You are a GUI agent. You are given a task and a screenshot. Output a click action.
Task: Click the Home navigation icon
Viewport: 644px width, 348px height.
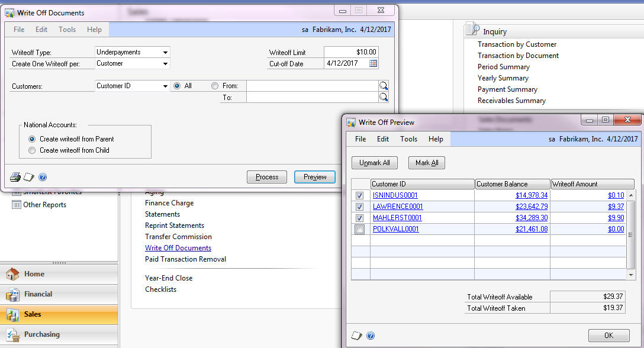coord(13,274)
